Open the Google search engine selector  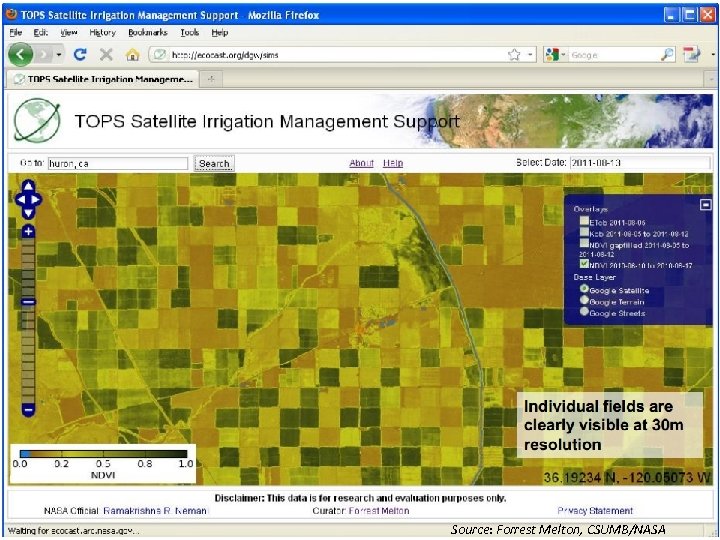coord(556,55)
